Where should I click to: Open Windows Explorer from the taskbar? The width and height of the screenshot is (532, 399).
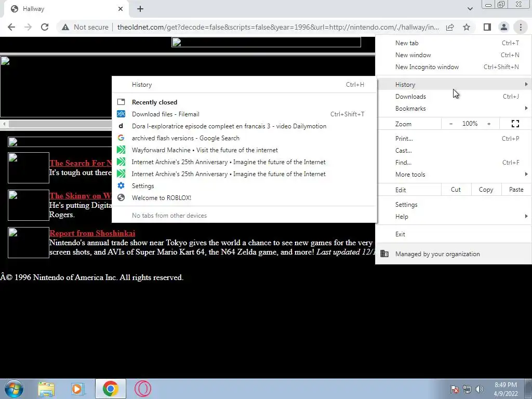point(46,389)
